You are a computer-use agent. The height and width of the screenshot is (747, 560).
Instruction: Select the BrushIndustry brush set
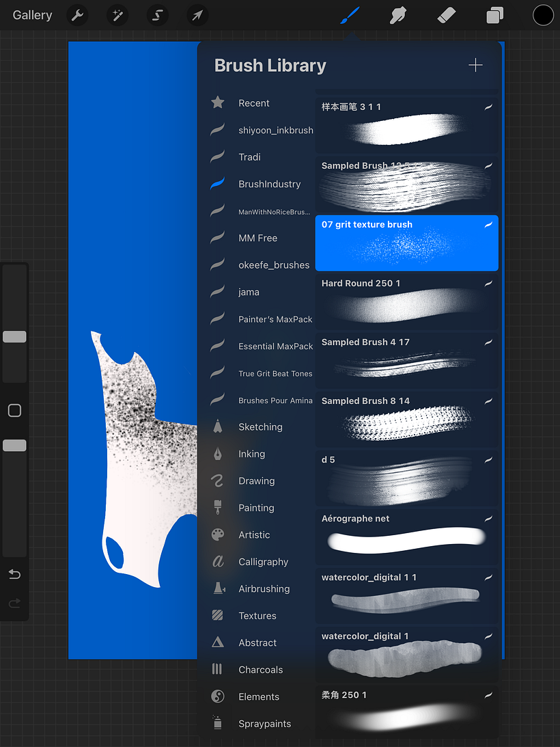tap(260, 184)
